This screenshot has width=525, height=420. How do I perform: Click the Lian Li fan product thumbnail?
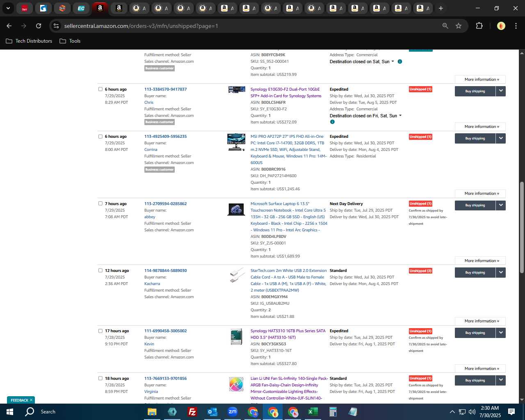tap(236, 384)
